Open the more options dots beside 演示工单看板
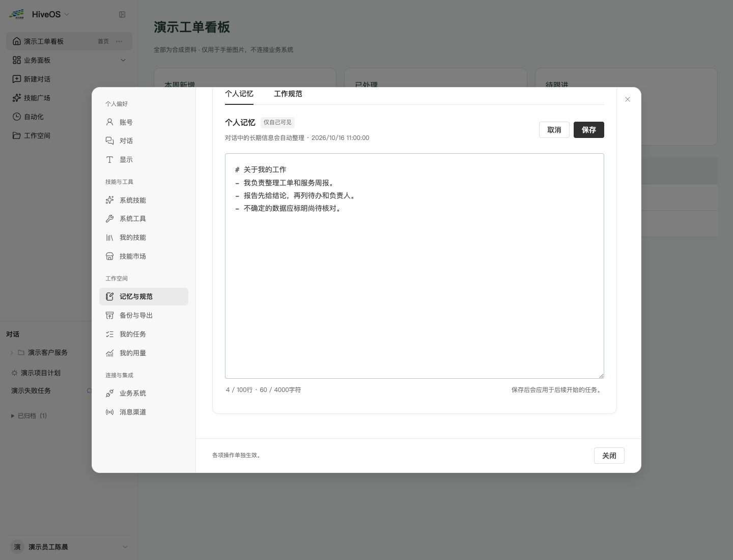 pos(119,41)
